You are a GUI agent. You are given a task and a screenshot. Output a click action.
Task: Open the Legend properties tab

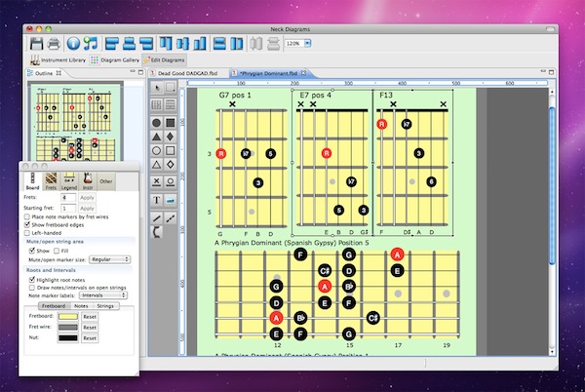click(x=69, y=181)
